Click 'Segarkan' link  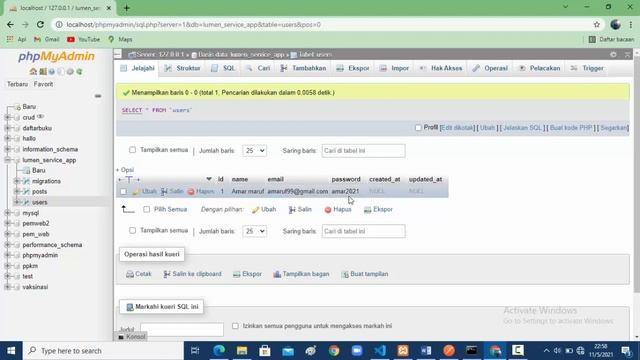coord(613,128)
